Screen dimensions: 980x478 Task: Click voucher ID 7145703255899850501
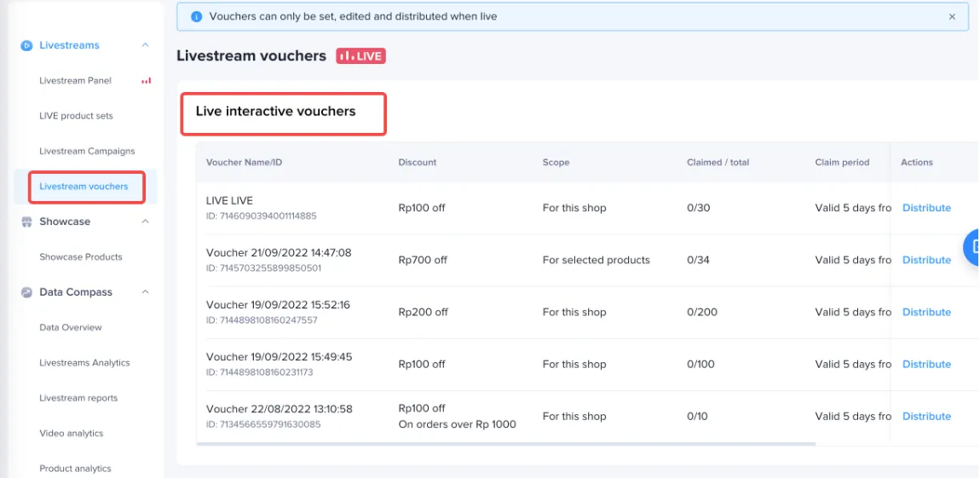(x=263, y=268)
